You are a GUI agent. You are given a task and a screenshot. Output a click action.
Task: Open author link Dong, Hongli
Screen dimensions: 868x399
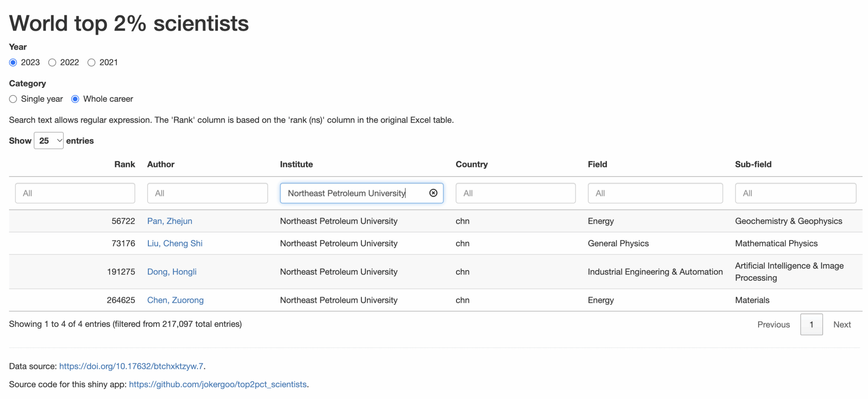point(172,272)
